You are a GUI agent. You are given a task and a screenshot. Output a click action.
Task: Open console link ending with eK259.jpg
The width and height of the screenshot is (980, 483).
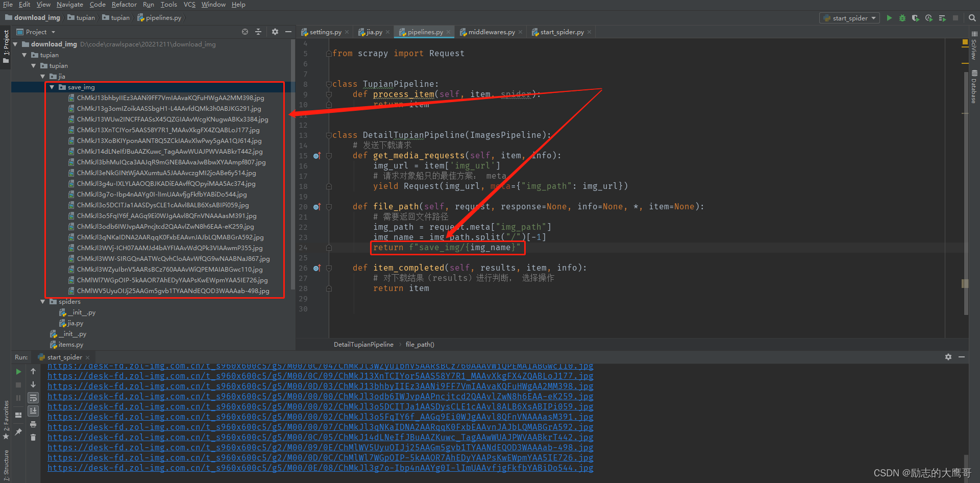[320, 397]
